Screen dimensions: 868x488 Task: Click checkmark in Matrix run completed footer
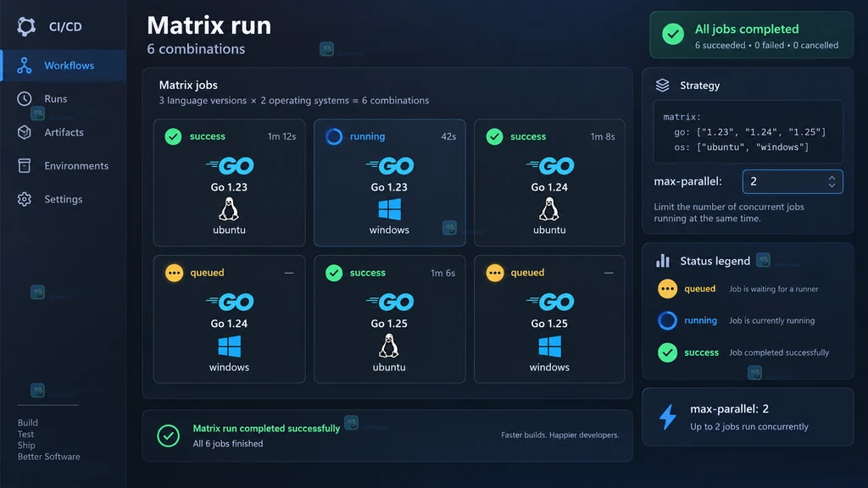[x=169, y=435]
